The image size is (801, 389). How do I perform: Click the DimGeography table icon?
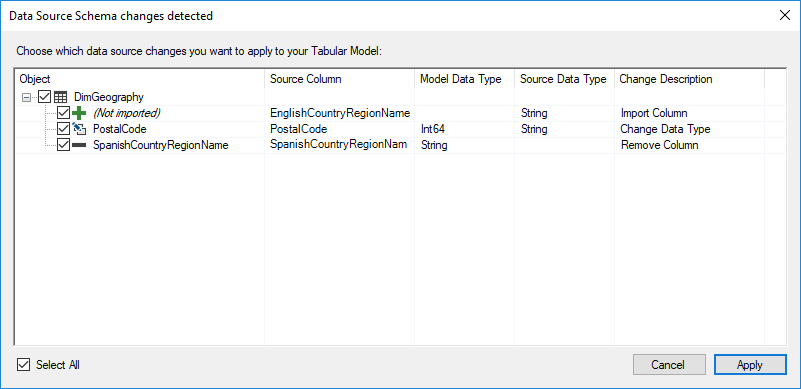click(x=61, y=97)
